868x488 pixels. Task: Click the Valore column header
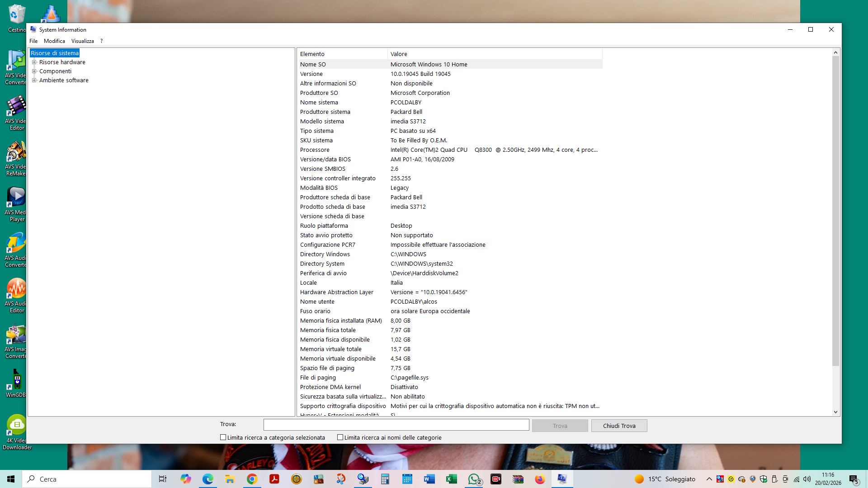click(495, 54)
